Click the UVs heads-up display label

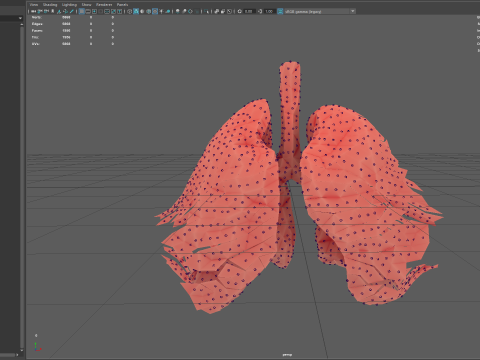(35, 44)
